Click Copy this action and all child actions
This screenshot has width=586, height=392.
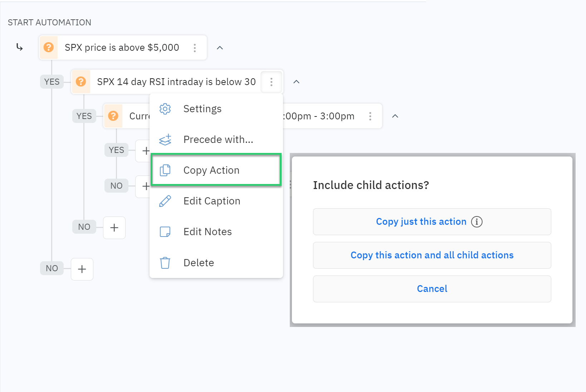pyautogui.click(x=432, y=255)
